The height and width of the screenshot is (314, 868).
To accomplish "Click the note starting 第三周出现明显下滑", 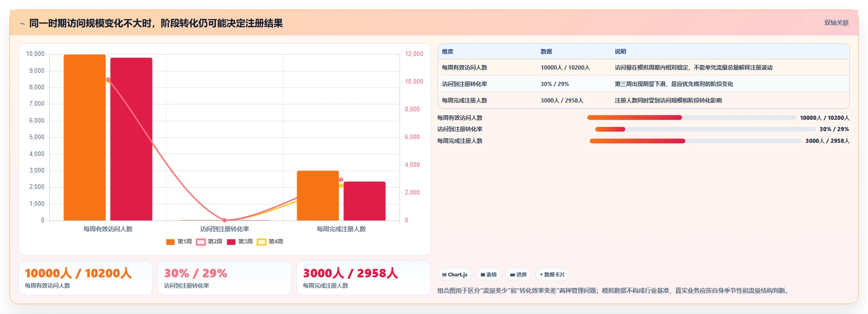I will coord(674,84).
